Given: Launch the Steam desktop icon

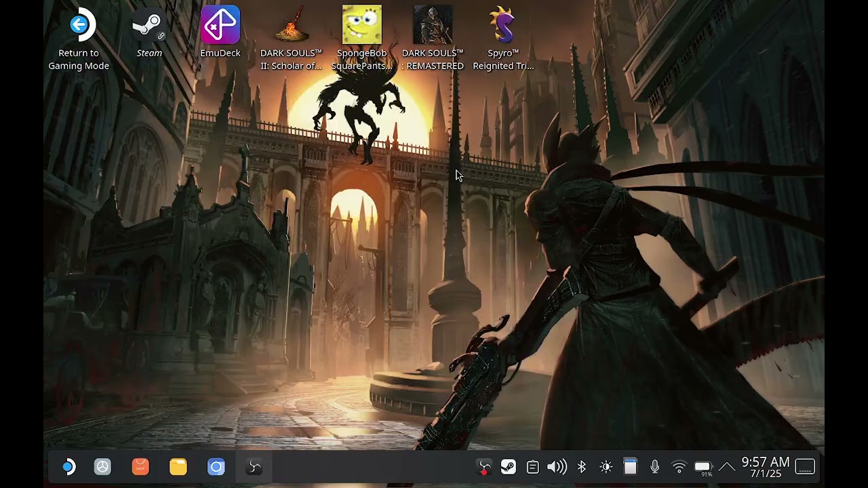Looking at the screenshot, I should (x=149, y=33).
